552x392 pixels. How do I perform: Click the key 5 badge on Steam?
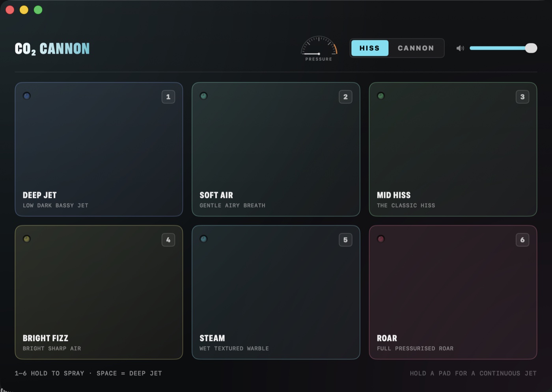click(x=345, y=240)
